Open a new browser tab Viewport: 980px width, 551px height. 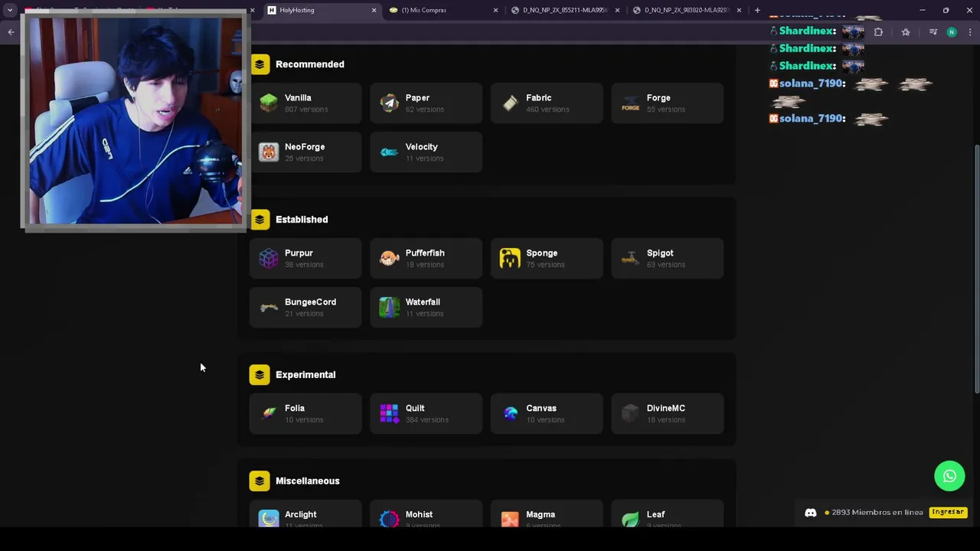pyautogui.click(x=757, y=10)
